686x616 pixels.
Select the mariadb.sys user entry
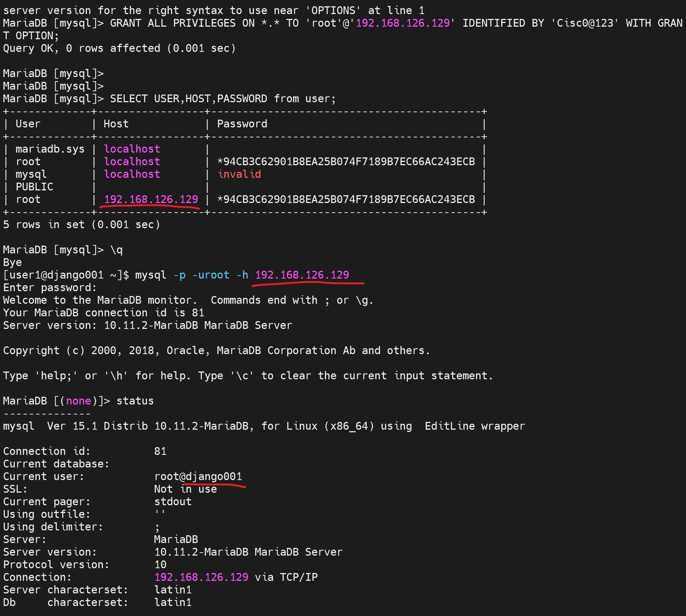[50, 149]
